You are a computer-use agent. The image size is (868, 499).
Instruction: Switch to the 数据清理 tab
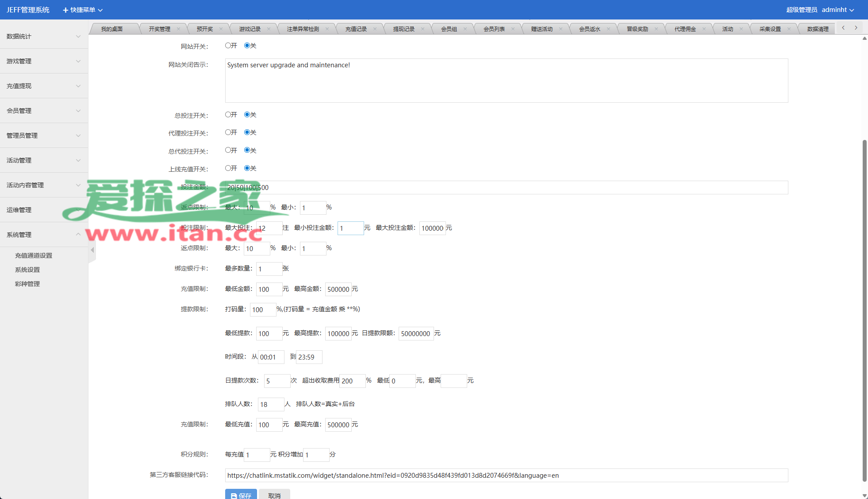(818, 29)
